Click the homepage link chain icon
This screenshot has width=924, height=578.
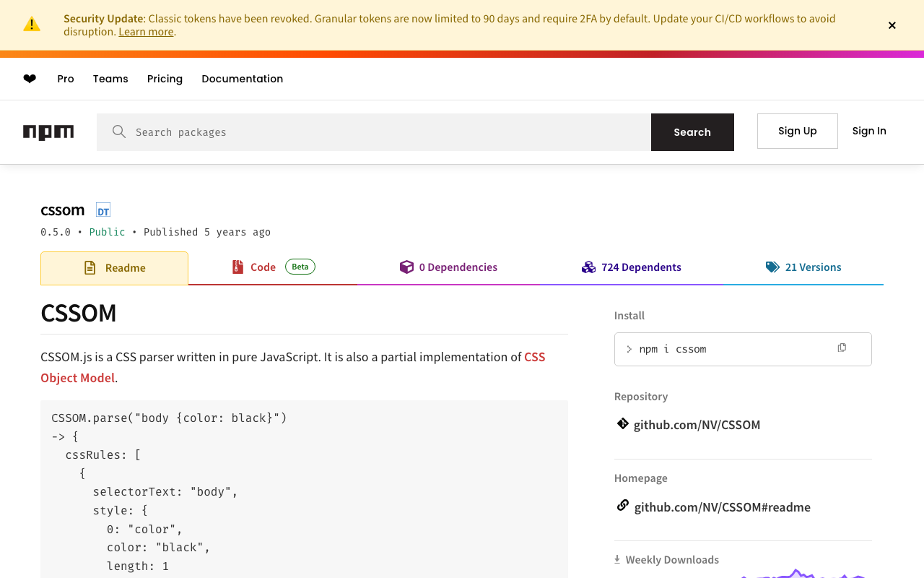click(622, 506)
